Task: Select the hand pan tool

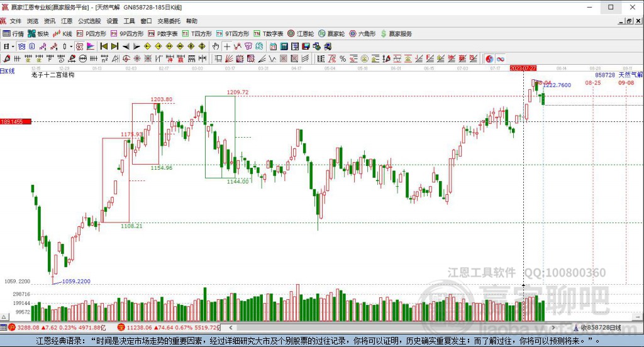Action: [216, 47]
